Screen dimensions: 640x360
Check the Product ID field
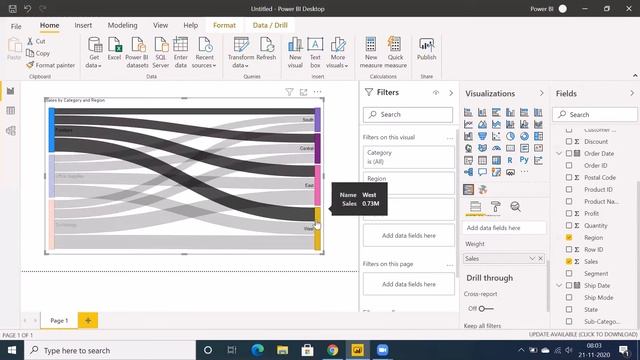click(x=569, y=189)
